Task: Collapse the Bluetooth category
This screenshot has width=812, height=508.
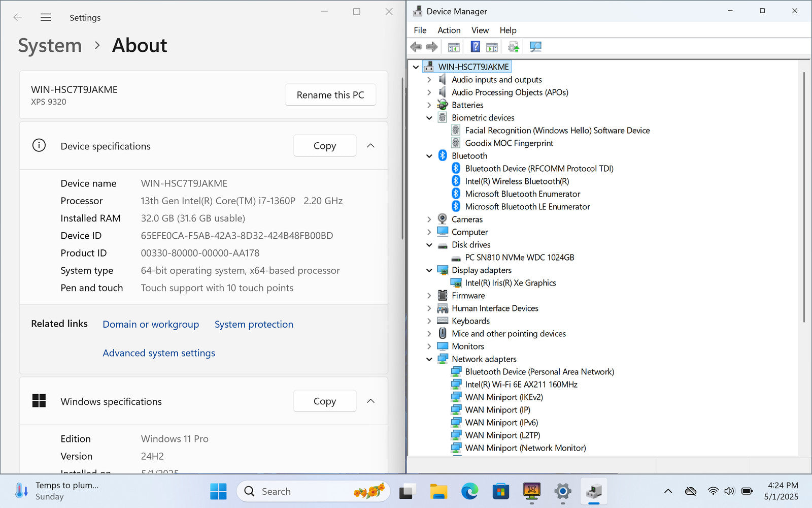Action: (x=429, y=156)
